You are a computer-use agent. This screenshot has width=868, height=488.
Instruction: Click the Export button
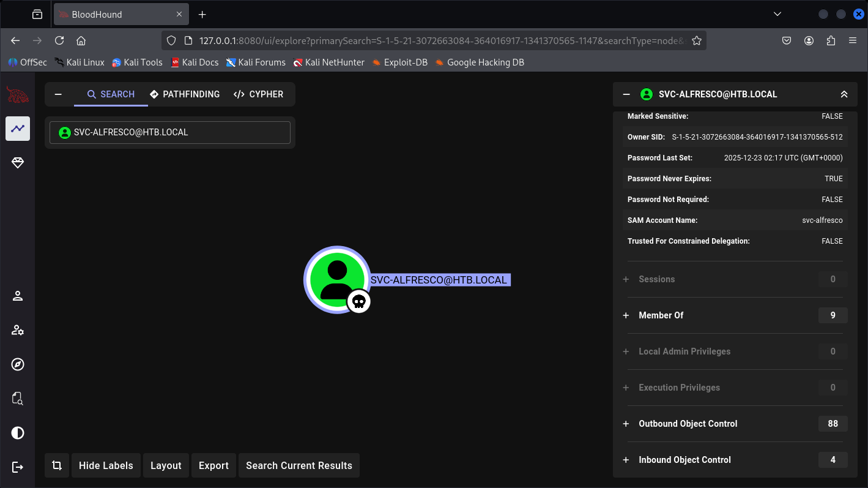213,465
